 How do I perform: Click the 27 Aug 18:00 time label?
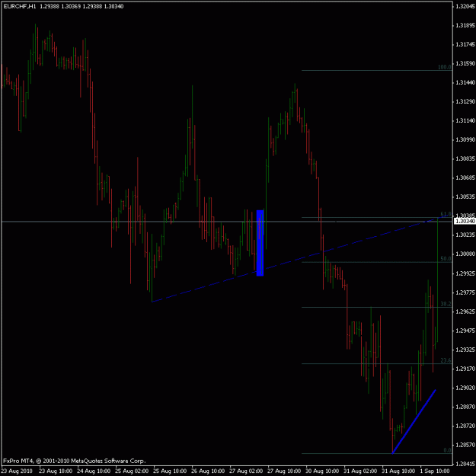coord(284,471)
